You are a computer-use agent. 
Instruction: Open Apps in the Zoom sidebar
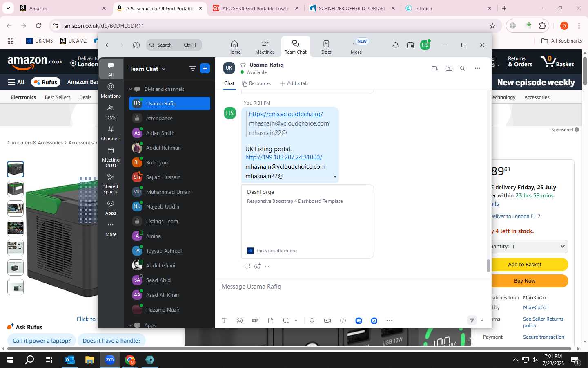coord(111,207)
